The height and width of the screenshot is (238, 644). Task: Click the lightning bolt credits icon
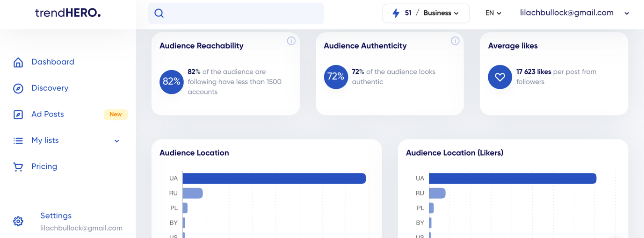coord(396,13)
